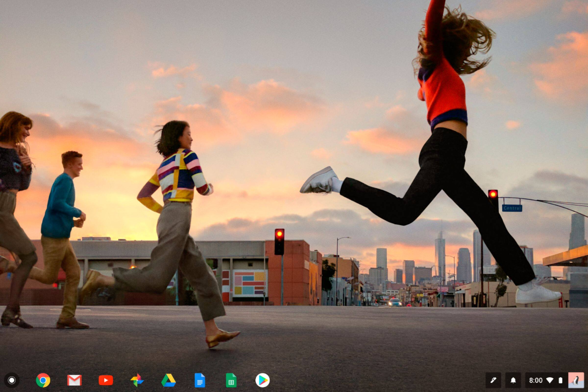Viewport: 588px width, 392px height.
Task: Open YouTube from the shelf
Action: [106, 380]
